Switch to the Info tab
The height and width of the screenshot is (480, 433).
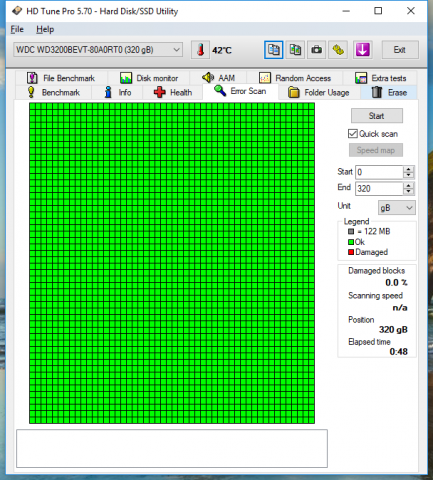point(117,92)
